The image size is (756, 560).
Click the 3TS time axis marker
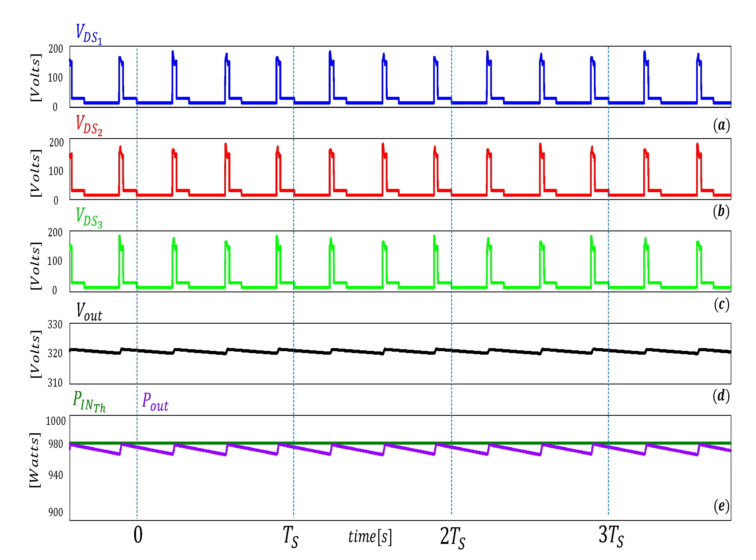pyautogui.click(x=611, y=536)
